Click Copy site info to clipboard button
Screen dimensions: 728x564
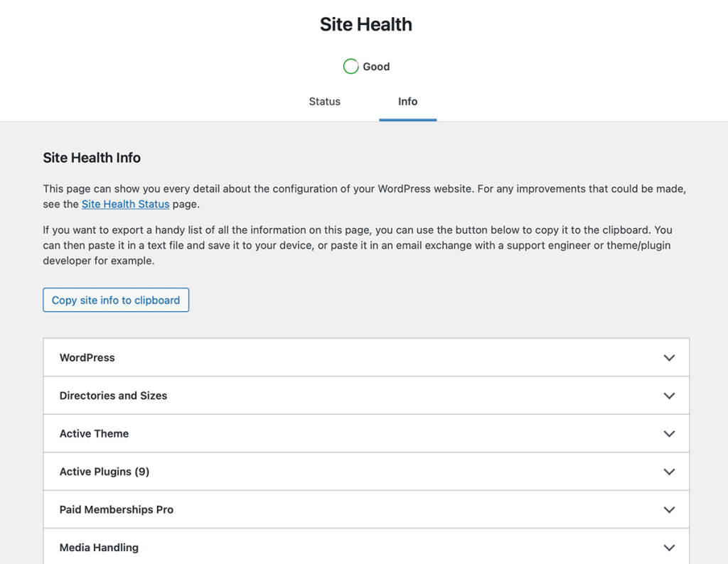click(x=116, y=300)
